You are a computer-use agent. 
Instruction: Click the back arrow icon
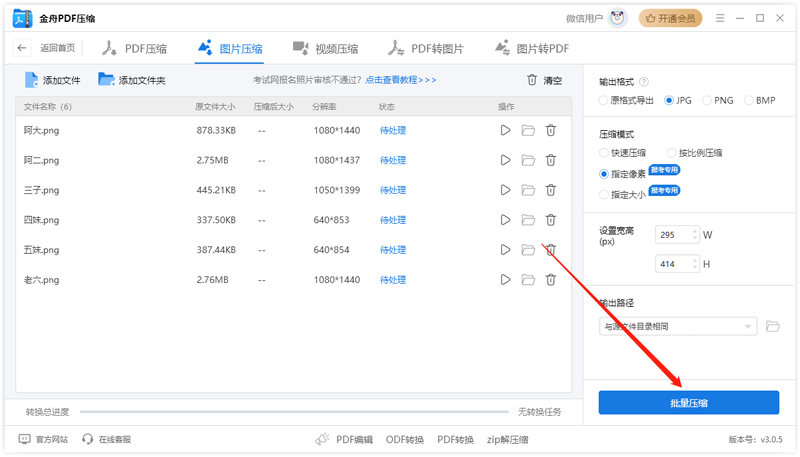tap(21, 48)
